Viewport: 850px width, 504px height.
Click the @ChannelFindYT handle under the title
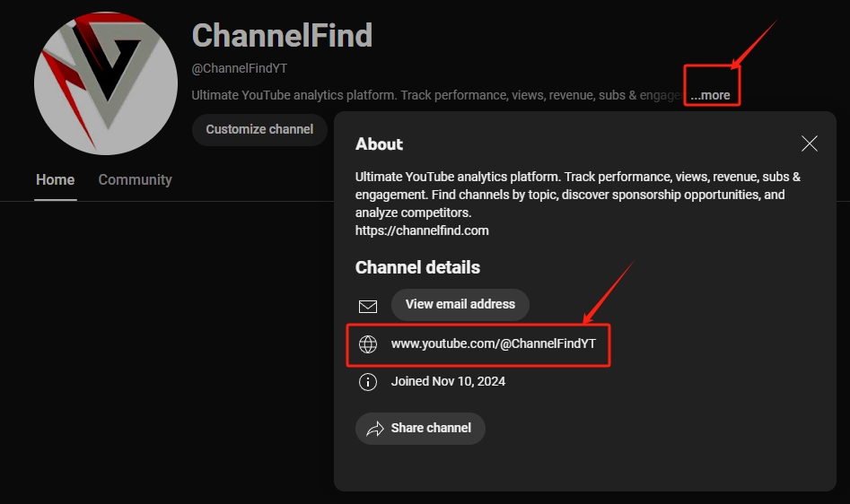(240, 68)
